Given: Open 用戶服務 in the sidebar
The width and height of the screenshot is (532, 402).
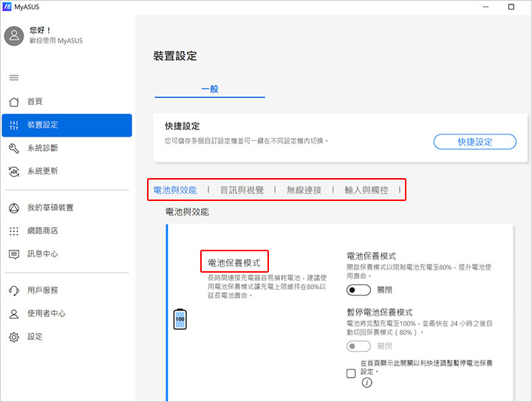Looking at the screenshot, I should coord(66,290).
